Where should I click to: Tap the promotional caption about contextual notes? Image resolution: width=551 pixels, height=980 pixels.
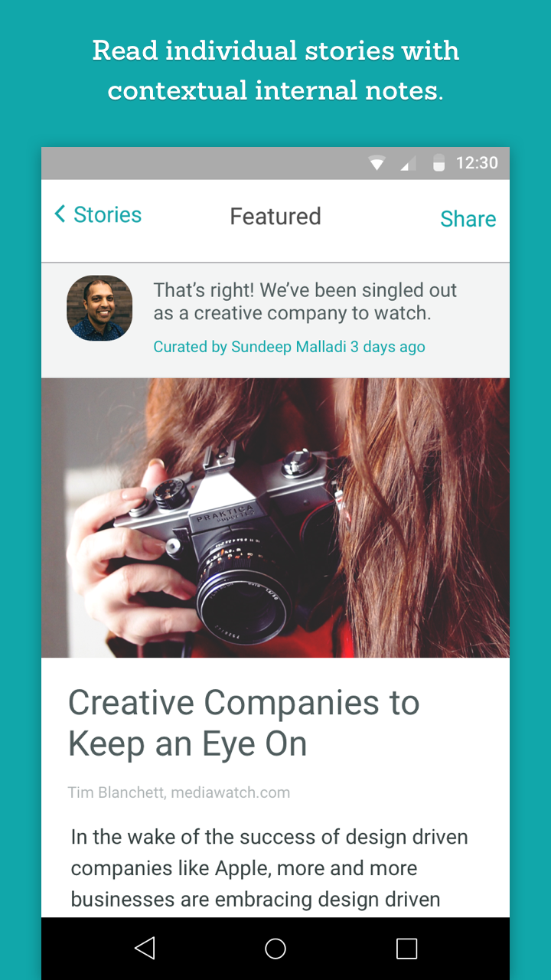click(275, 70)
